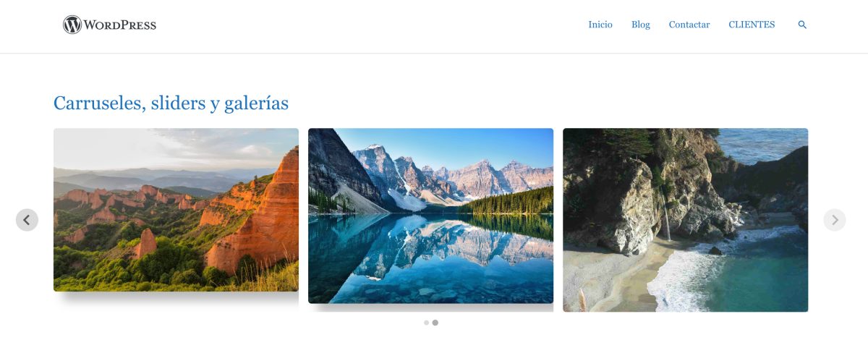
Task: Advance carousel with the right arrow
Action: [x=835, y=220]
